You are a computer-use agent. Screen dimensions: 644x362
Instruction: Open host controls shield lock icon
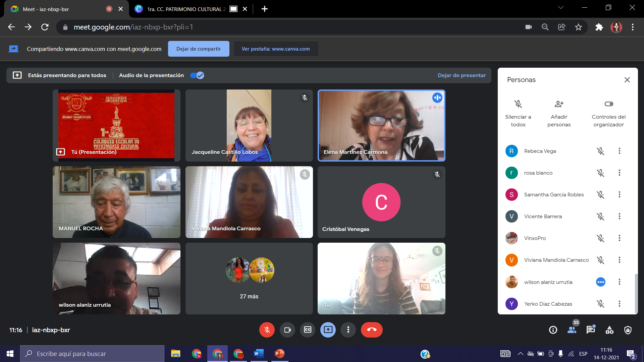point(628,330)
